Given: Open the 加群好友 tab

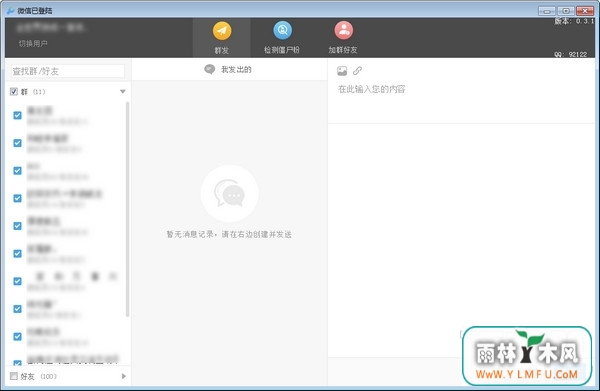Looking at the screenshot, I should (x=343, y=37).
